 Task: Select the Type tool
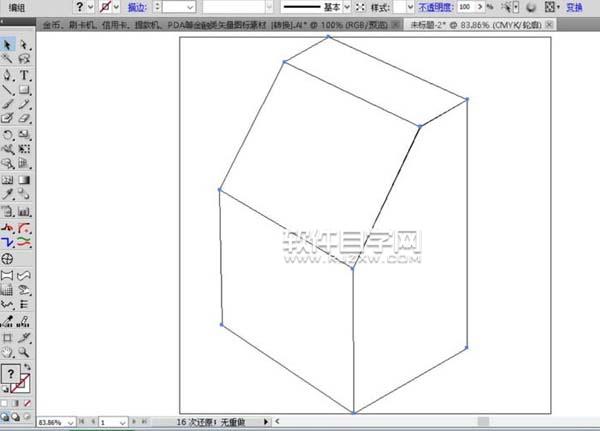click(24, 75)
